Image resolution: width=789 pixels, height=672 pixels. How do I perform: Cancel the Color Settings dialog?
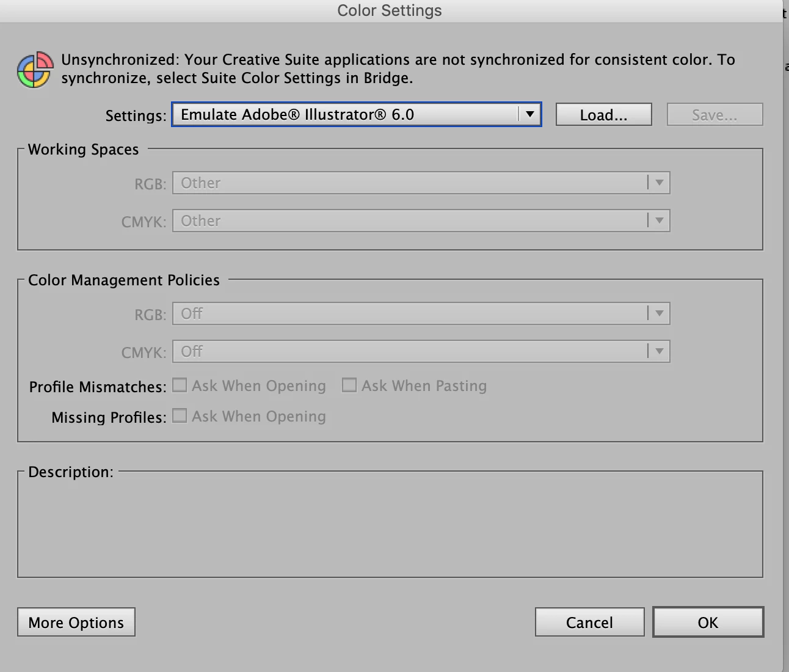[589, 622]
